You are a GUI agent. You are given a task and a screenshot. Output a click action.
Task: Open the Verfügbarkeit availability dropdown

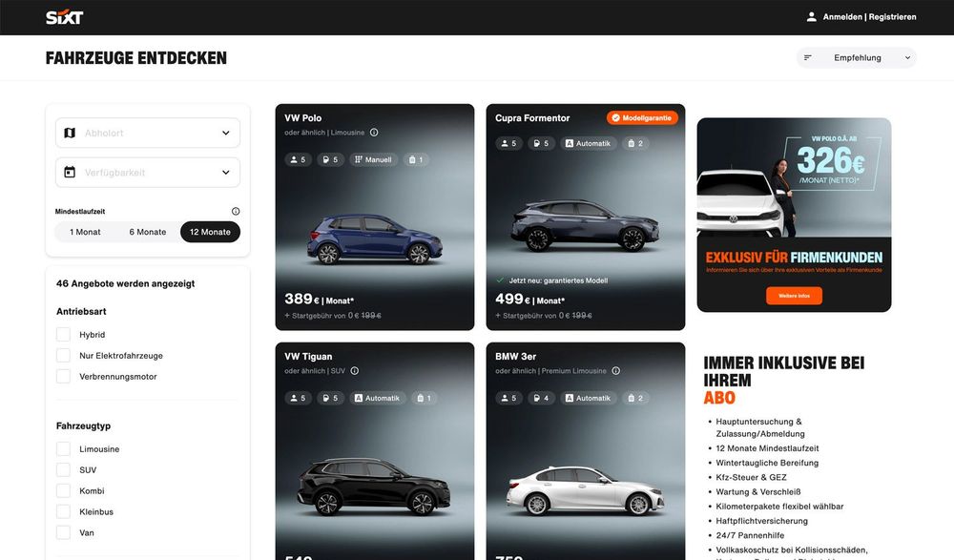point(148,173)
